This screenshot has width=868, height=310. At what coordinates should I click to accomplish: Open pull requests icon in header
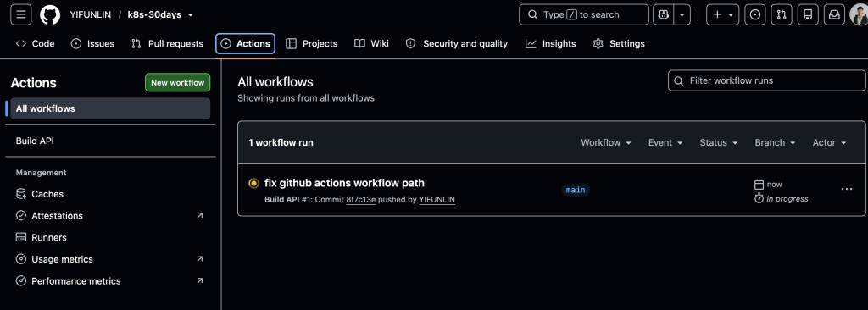point(782,15)
